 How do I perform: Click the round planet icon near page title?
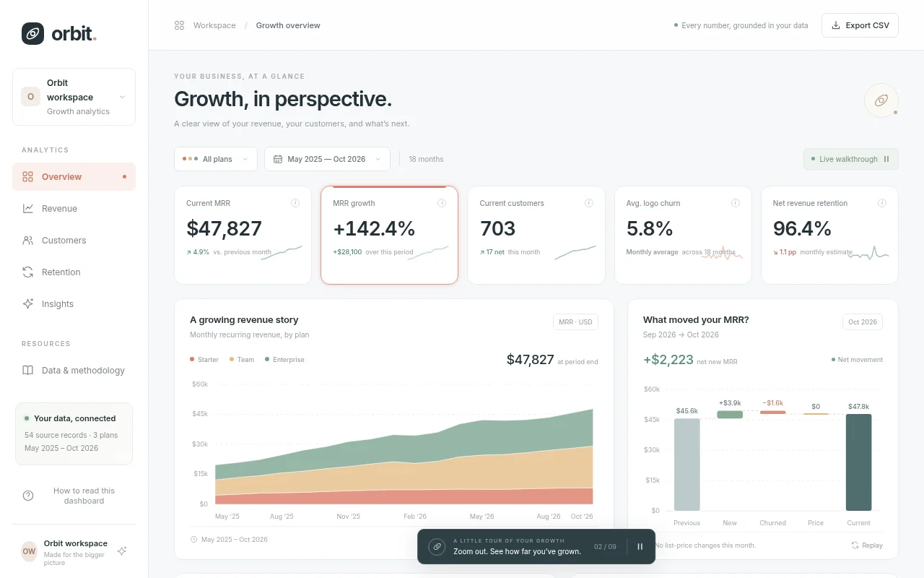click(x=881, y=100)
